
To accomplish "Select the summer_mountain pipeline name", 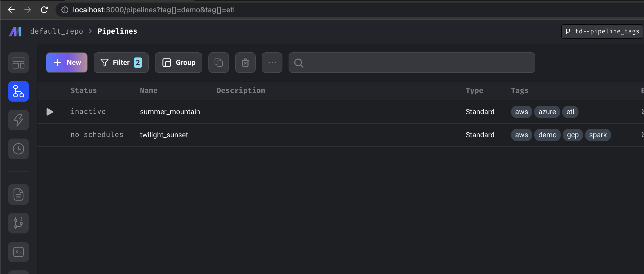I will tap(170, 112).
